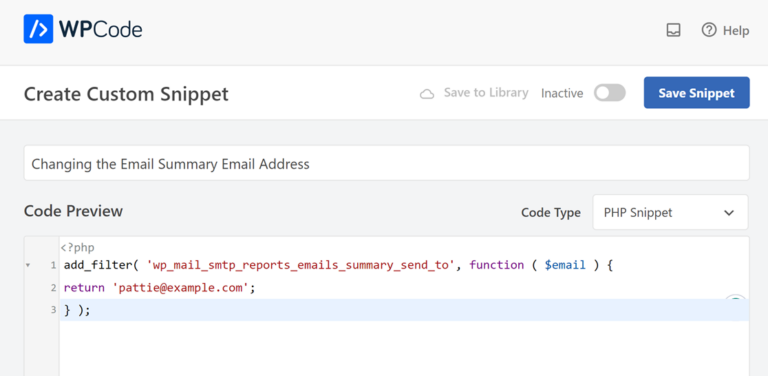Open the Help text link

point(736,30)
